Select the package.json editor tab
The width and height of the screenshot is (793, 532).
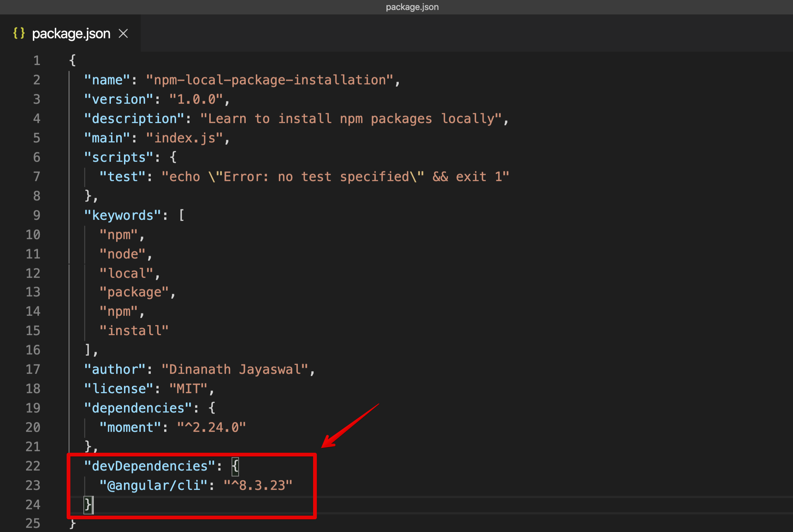tap(71, 34)
